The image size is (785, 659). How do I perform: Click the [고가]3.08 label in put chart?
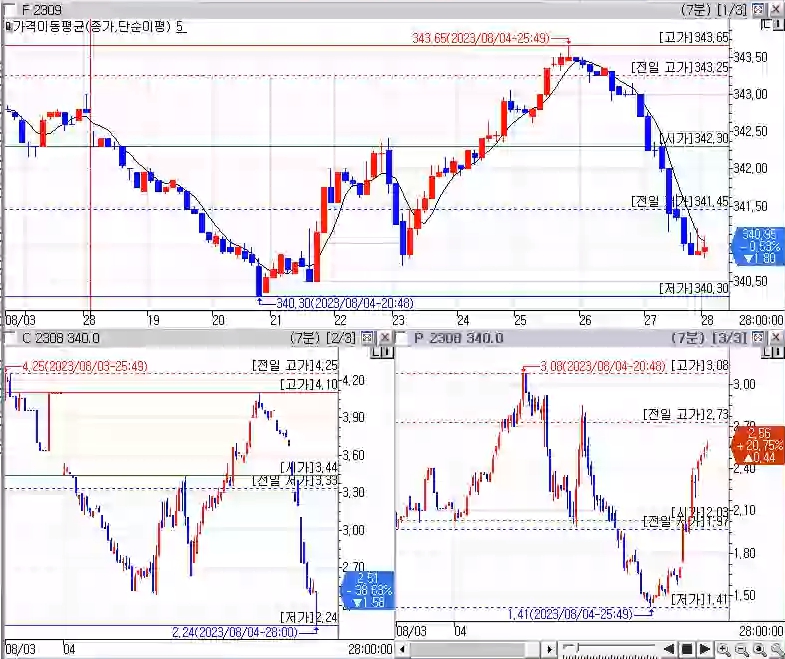tap(700, 366)
